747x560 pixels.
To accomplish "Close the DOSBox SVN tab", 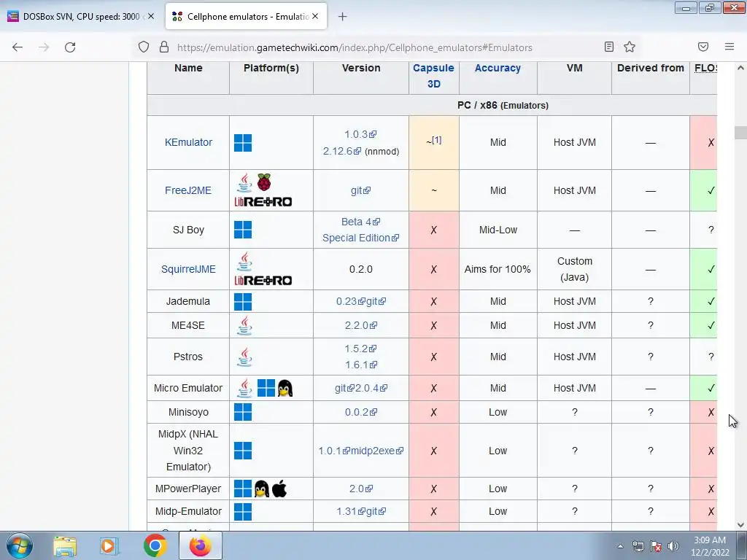I will (x=151, y=16).
